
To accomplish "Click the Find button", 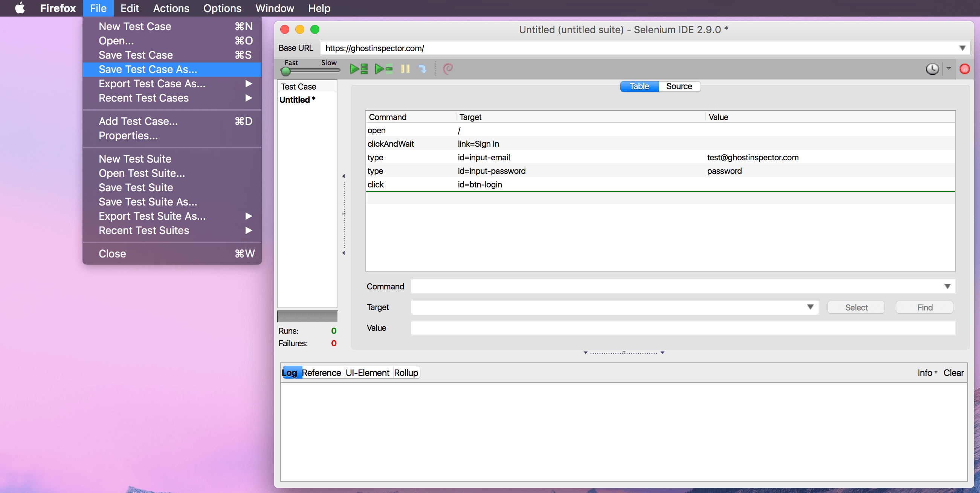I will pos(925,307).
